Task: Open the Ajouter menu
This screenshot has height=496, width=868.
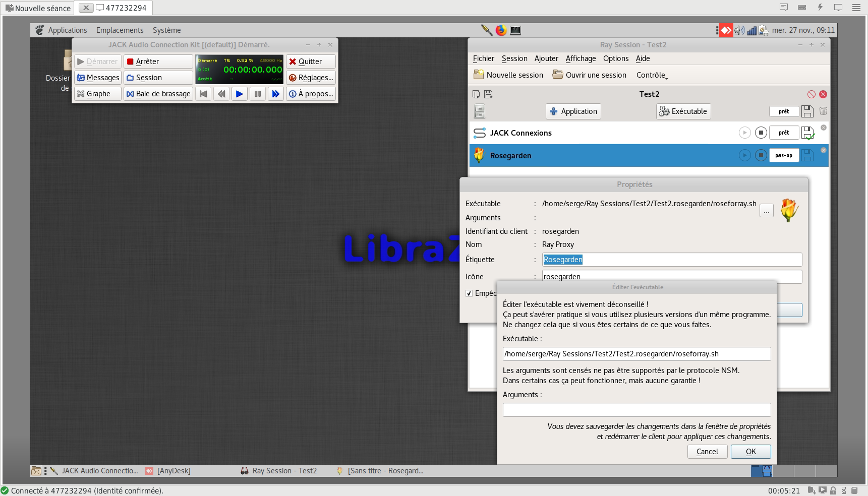Action: [546, 58]
